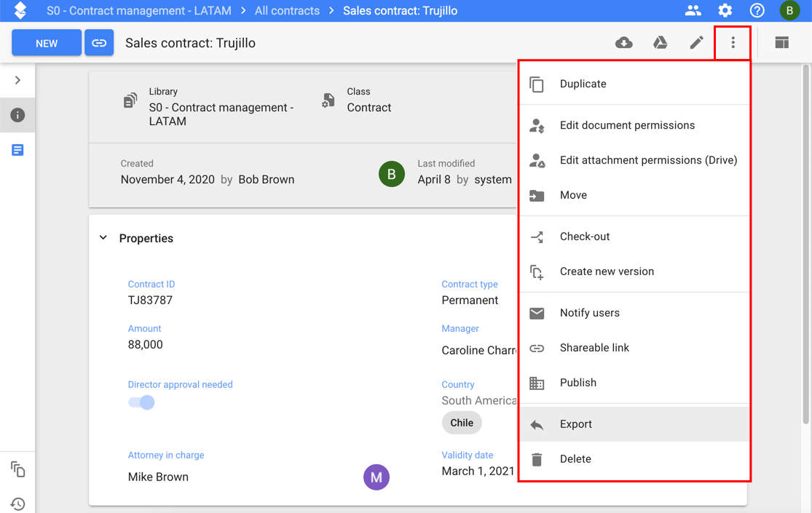Click the Created date November 4, 2020

pos(167,180)
